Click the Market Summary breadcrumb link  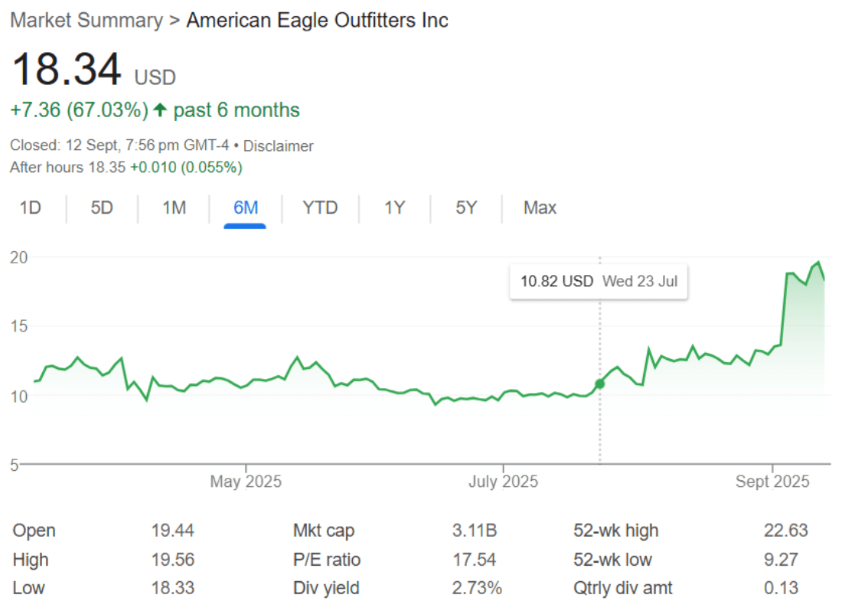[x=86, y=21]
